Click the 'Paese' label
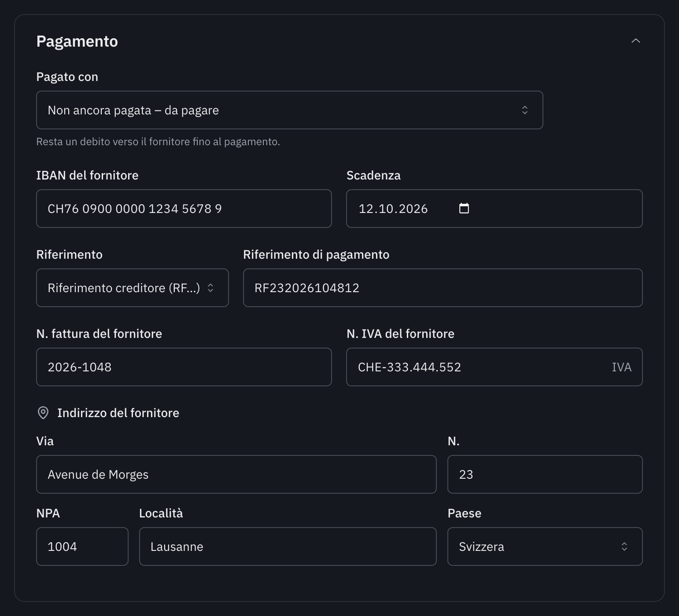Viewport: 679px width, 616px height. [465, 513]
